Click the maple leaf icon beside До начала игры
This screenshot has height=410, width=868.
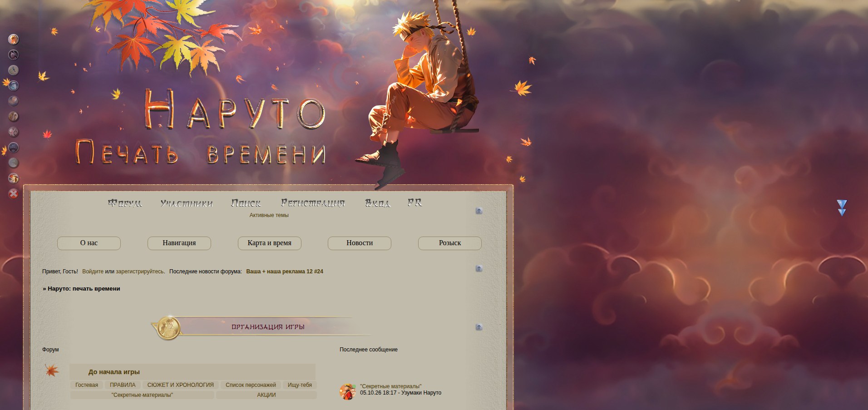coord(52,370)
